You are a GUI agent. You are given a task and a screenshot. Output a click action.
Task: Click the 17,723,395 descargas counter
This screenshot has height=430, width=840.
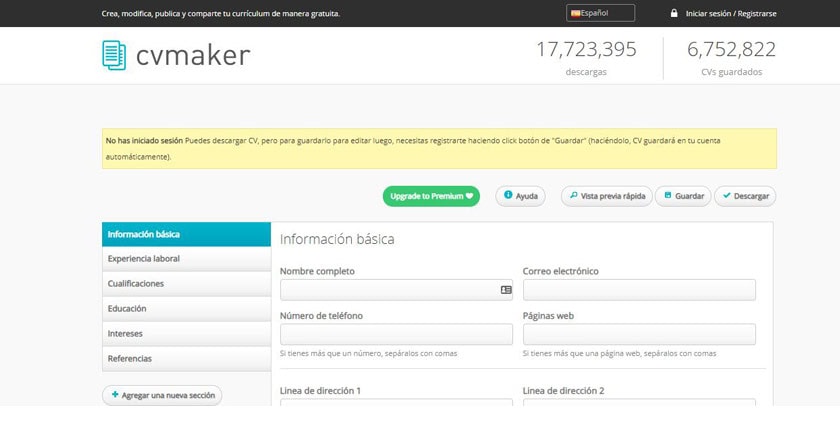tap(586, 58)
